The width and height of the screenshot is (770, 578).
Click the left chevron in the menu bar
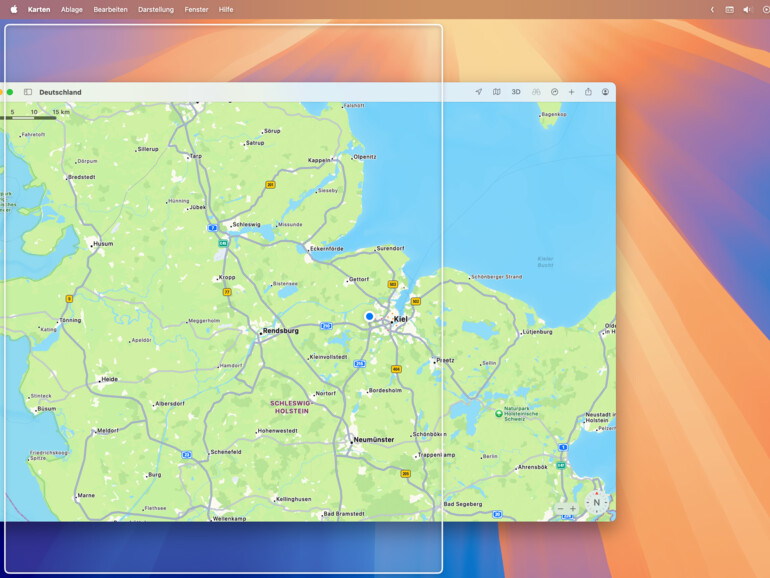click(712, 9)
